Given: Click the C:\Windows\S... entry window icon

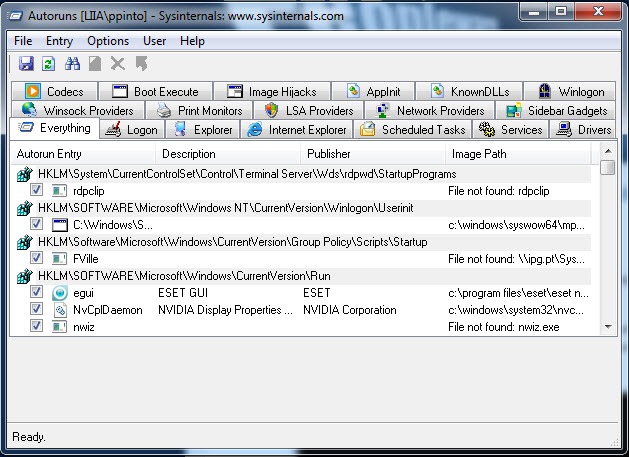Looking at the screenshot, I should pos(60,225).
